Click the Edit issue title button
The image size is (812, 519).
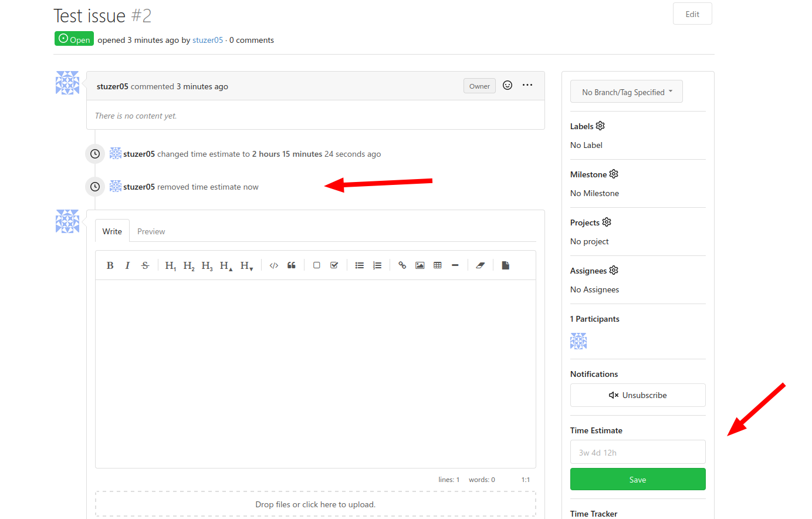692,14
